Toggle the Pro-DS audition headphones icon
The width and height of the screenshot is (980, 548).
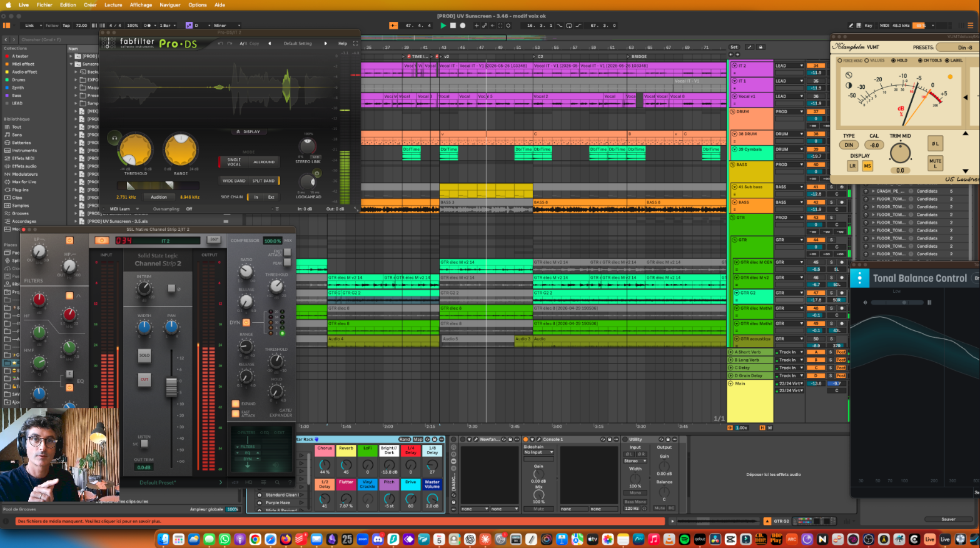coord(114,138)
